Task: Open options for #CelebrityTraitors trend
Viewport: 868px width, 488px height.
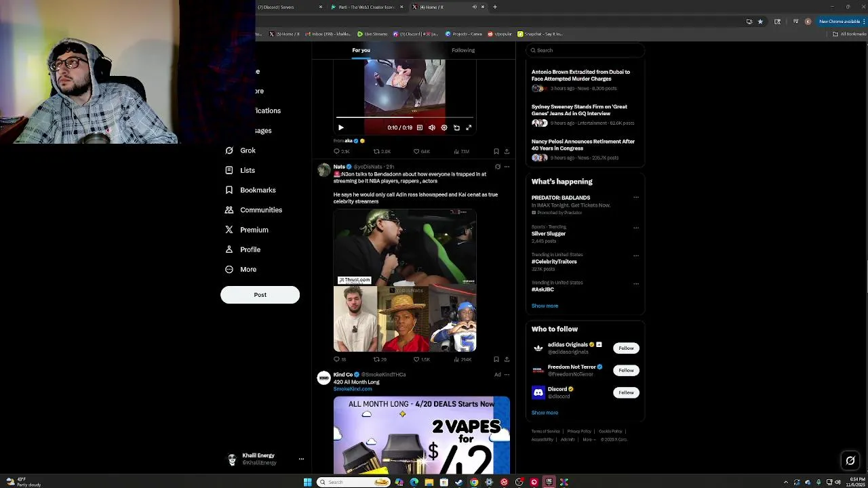Action: pyautogui.click(x=636, y=256)
